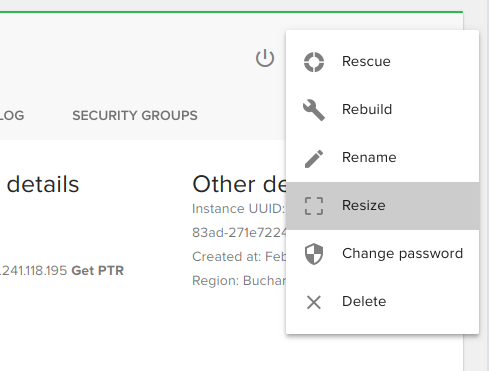
Task: Click the Rebuild wrench icon
Action: [x=314, y=110]
